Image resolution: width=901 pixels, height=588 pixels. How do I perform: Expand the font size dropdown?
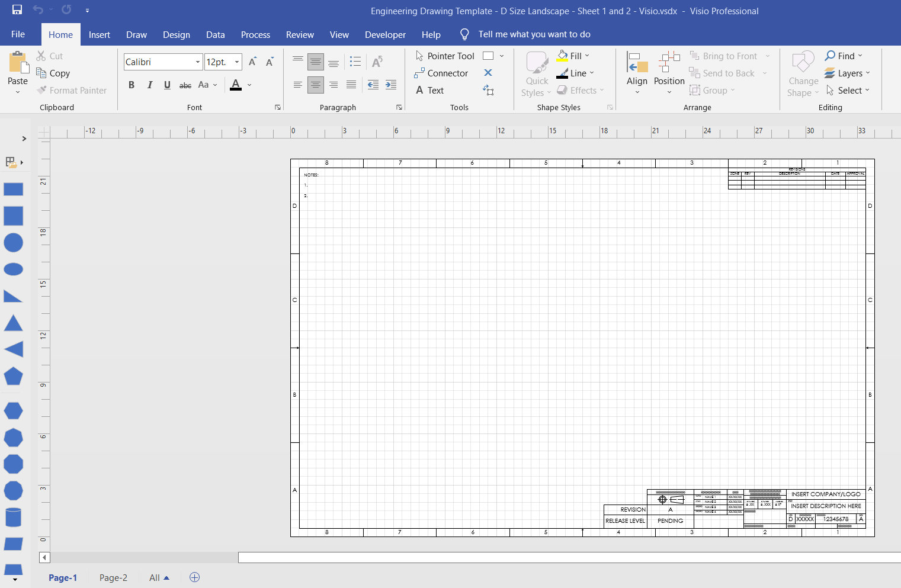[x=236, y=62]
